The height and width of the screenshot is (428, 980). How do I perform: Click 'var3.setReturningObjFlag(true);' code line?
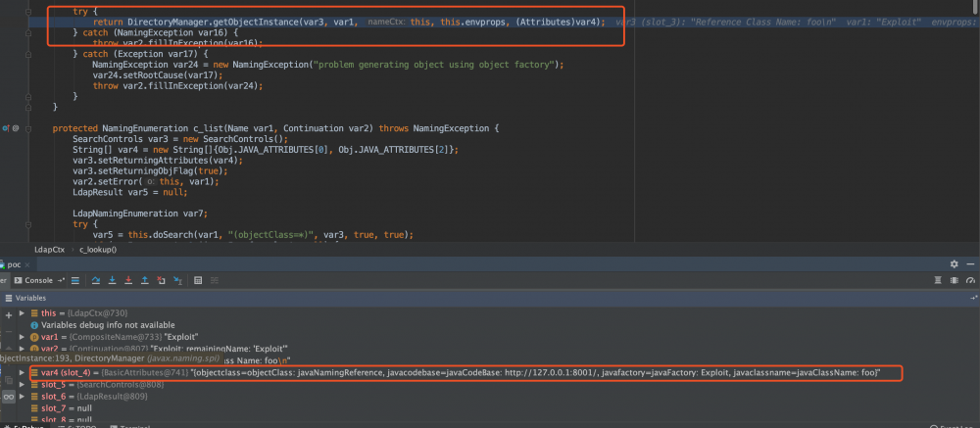tap(150, 170)
